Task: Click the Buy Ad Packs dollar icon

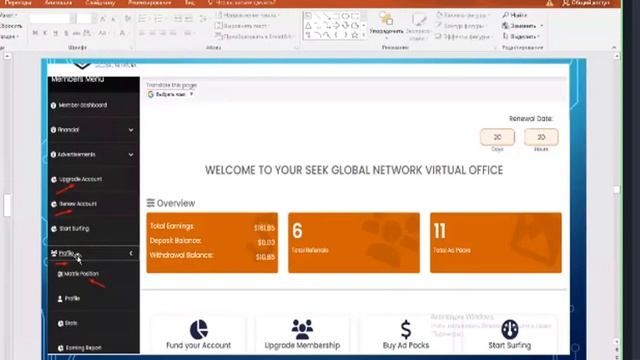Action: click(406, 329)
